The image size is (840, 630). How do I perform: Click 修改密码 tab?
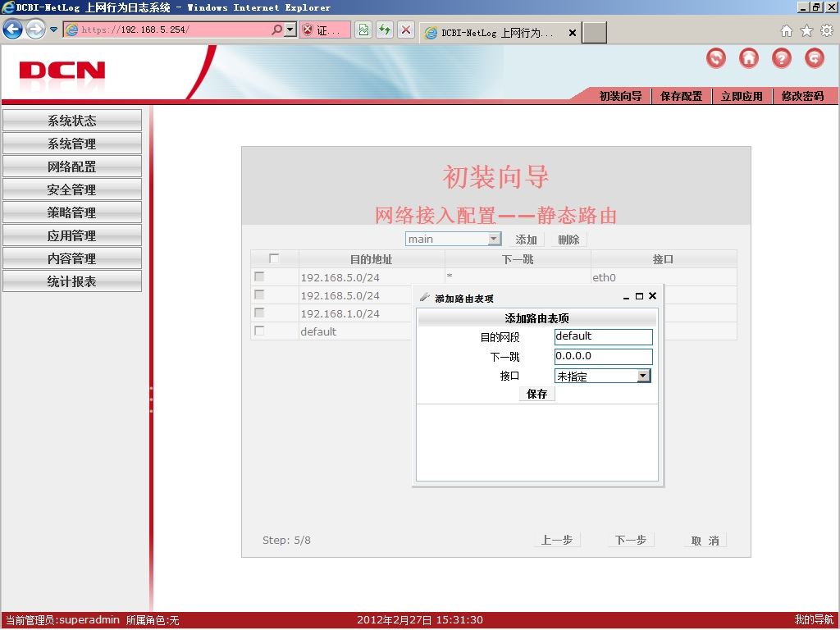coord(802,97)
